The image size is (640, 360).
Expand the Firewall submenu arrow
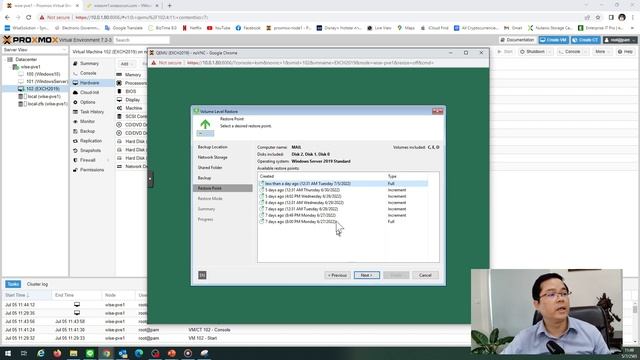[108, 160]
